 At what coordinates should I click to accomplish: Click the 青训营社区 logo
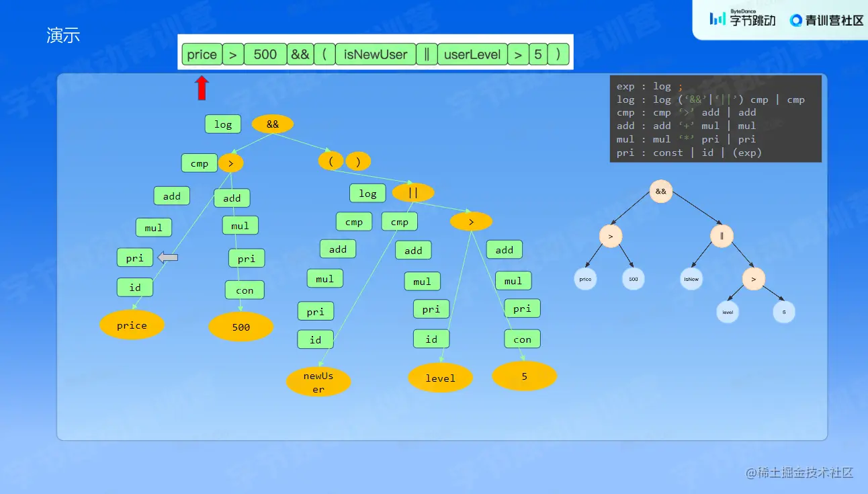pyautogui.click(x=826, y=20)
